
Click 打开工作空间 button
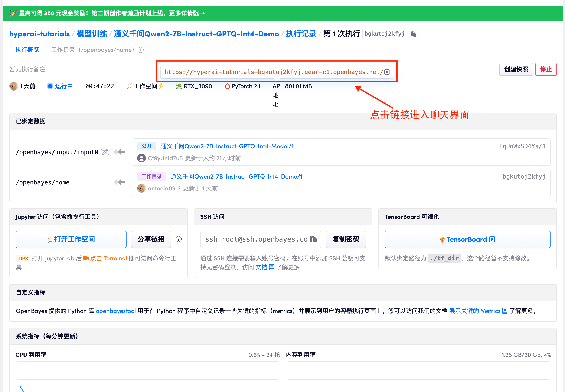pos(71,239)
